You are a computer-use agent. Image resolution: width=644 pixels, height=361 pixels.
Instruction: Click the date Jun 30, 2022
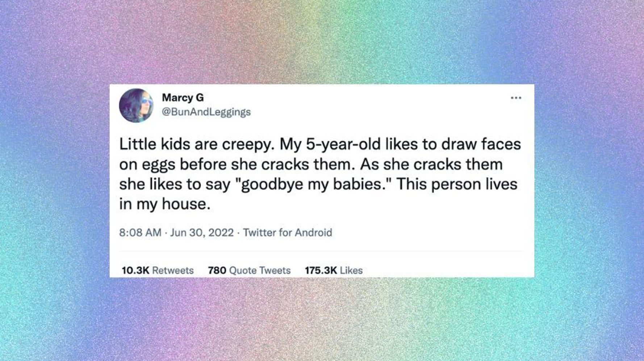(201, 232)
